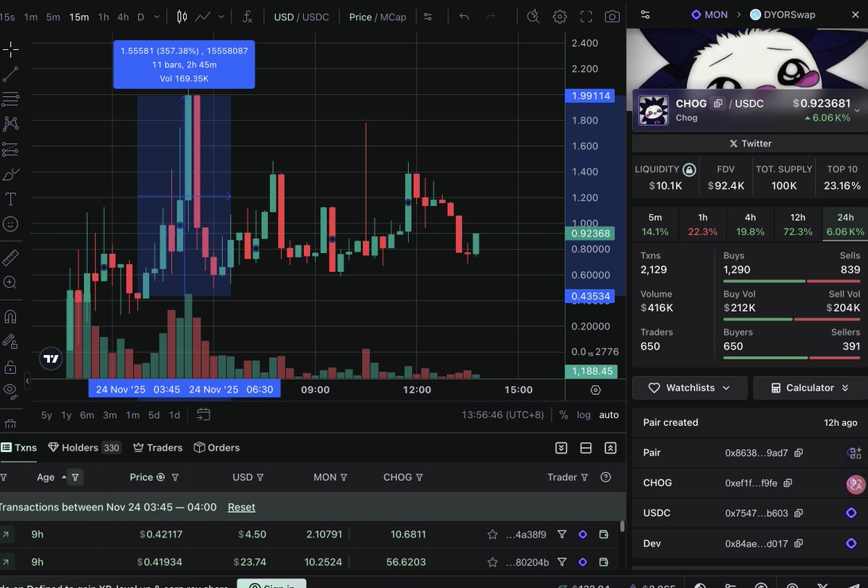Toggle percent scale on chart
Image resolution: width=868 pixels, height=588 pixels.
(563, 414)
